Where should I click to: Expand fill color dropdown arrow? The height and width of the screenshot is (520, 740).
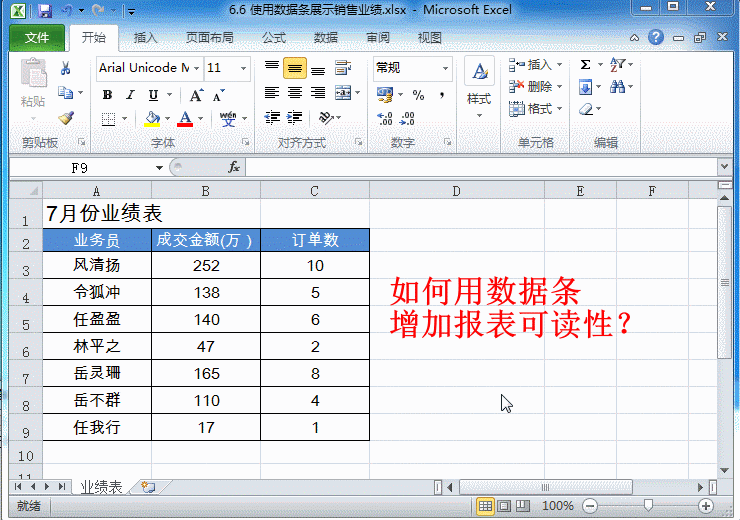click(x=167, y=118)
